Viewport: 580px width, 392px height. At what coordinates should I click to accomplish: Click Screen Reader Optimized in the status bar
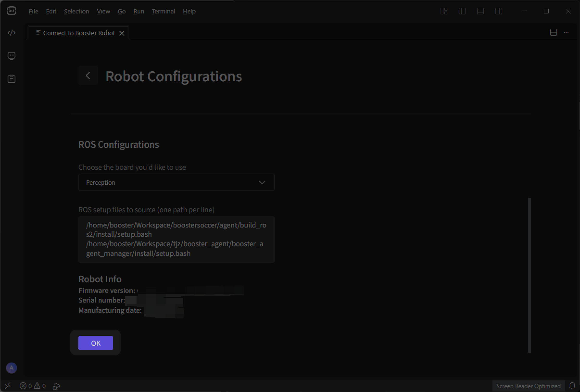tap(528, 386)
